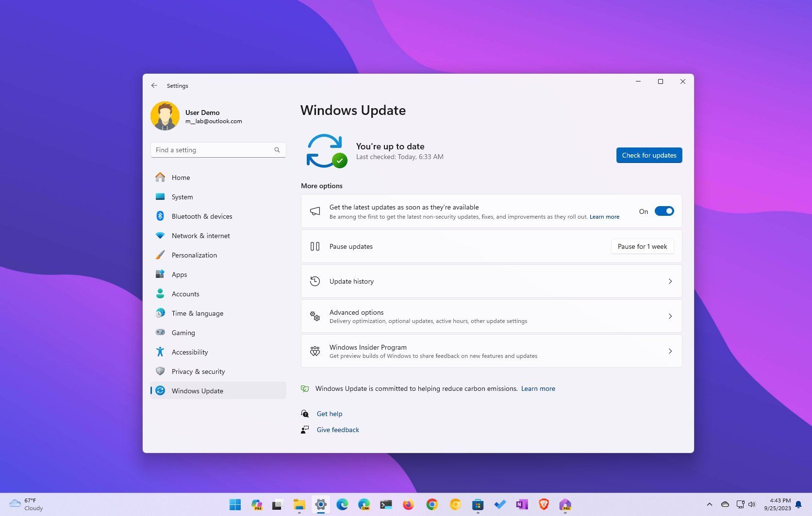The width and height of the screenshot is (812, 516).
Task: Expand the Windows Insider Program row
Action: point(492,351)
